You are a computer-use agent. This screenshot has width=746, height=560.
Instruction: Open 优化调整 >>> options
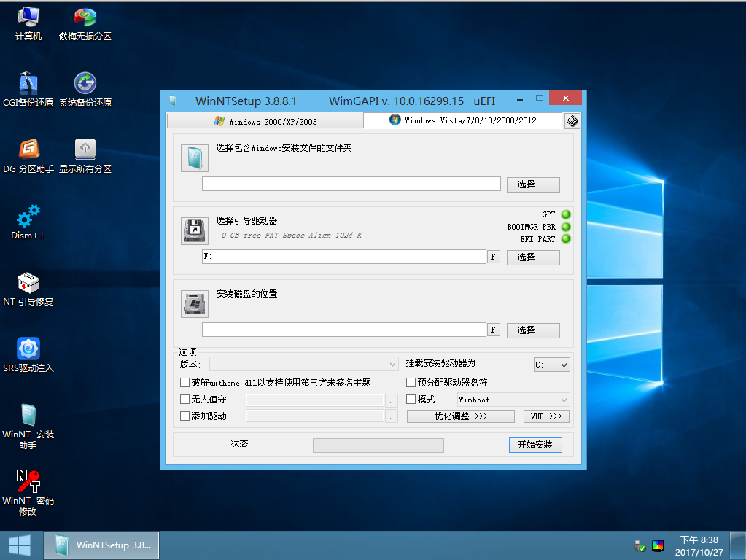461,416
